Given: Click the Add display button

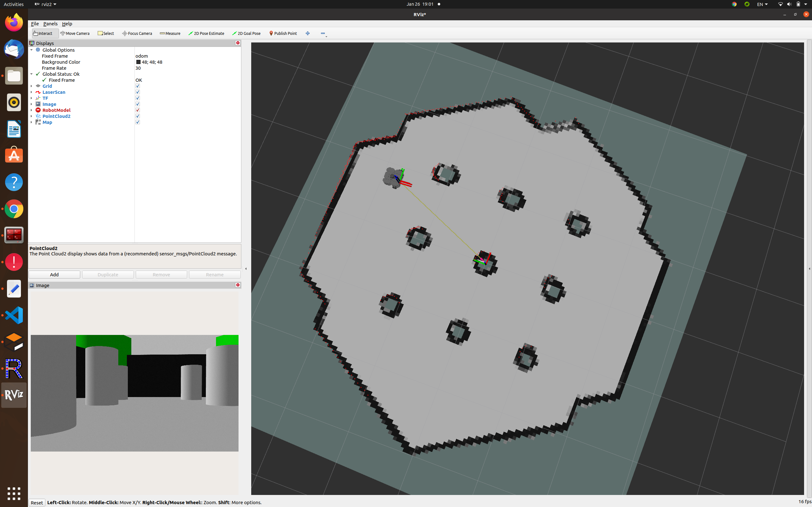Looking at the screenshot, I should coord(54,275).
